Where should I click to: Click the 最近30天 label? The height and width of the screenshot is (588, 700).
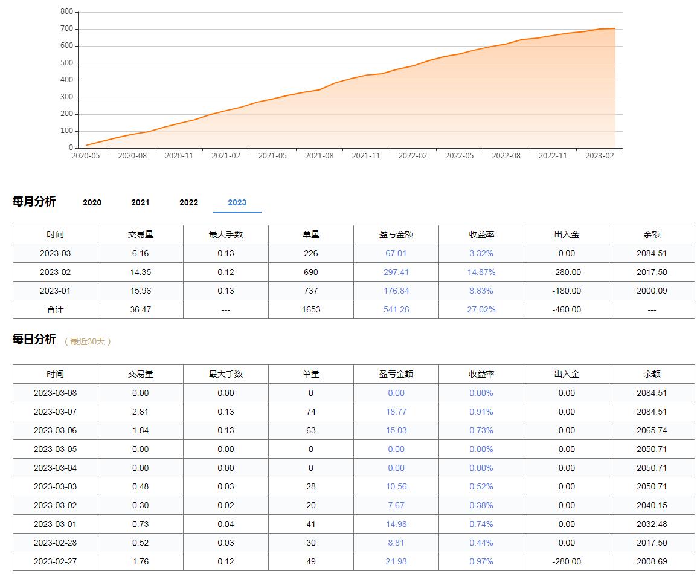point(88,341)
